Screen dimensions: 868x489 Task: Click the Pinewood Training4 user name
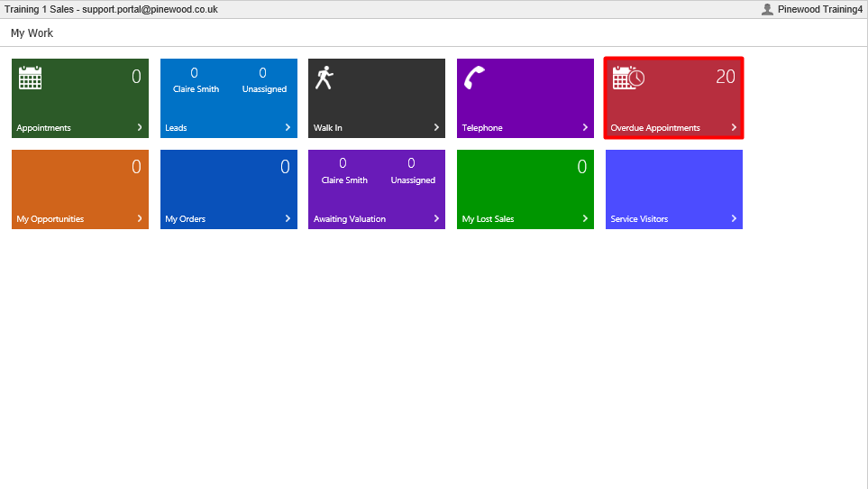(x=820, y=9)
